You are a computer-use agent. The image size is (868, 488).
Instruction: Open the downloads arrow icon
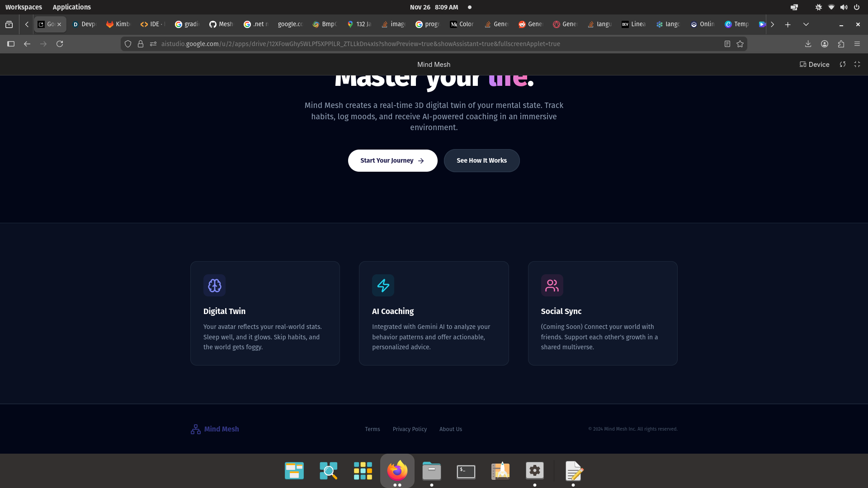pos(808,44)
